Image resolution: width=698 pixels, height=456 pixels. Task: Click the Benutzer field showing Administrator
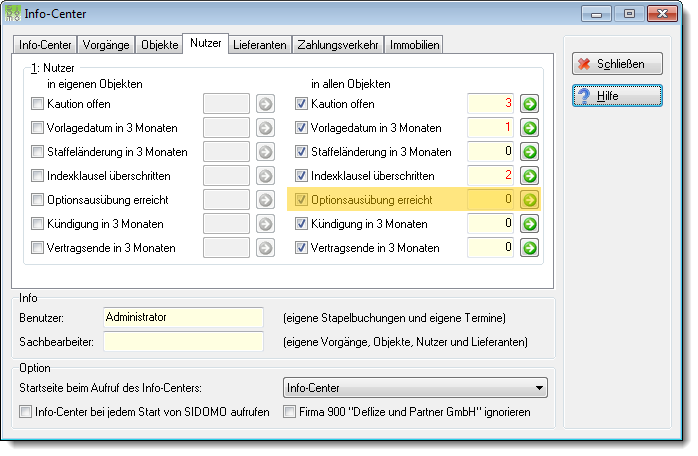(183, 318)
